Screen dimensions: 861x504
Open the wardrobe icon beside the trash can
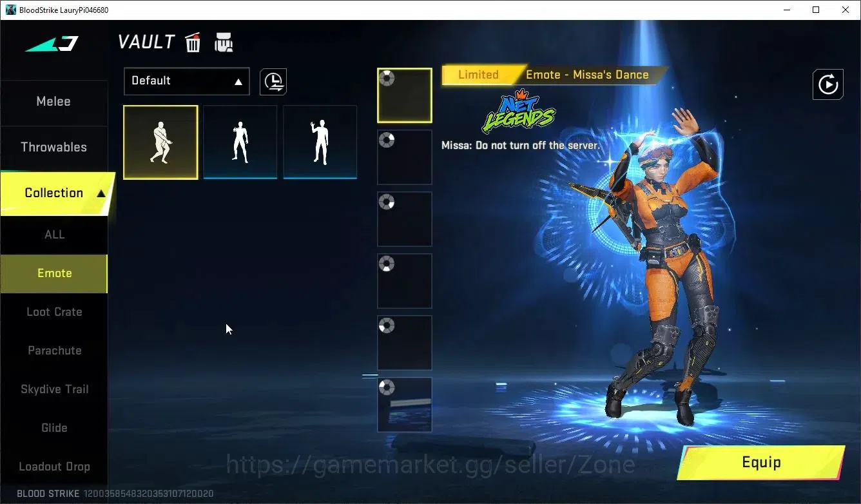[x=224, y=43]
